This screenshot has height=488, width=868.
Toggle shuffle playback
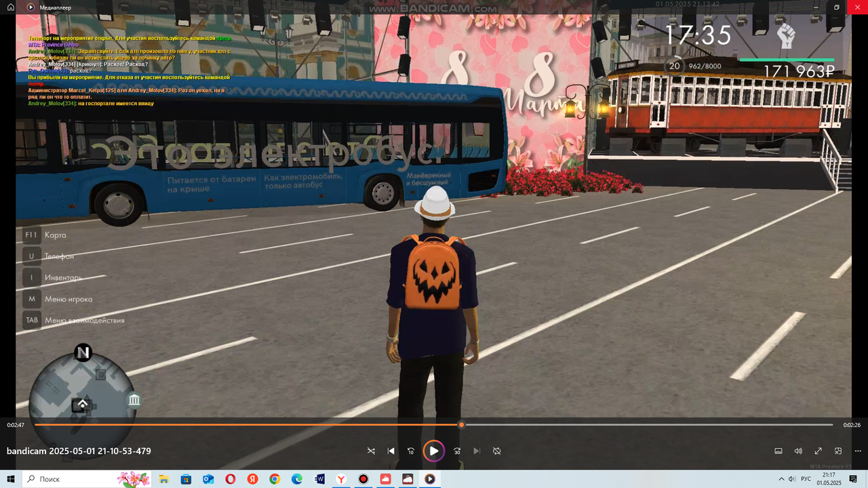(x=371, y=451)
